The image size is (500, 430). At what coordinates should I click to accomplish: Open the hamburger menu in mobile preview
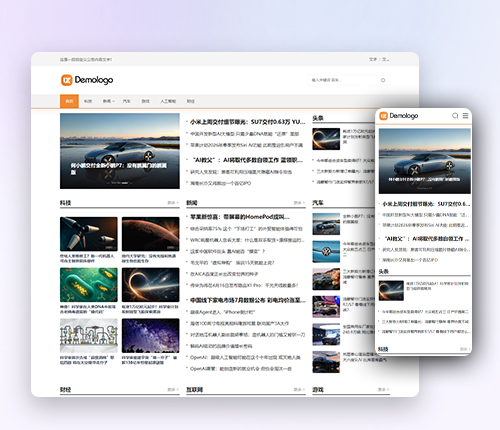click(x=465, y=116)
